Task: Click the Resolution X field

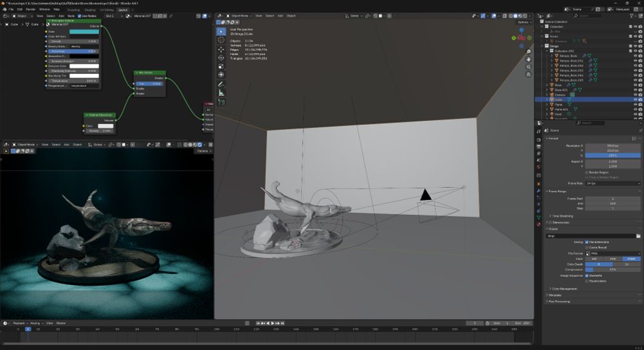Action: 613,145
